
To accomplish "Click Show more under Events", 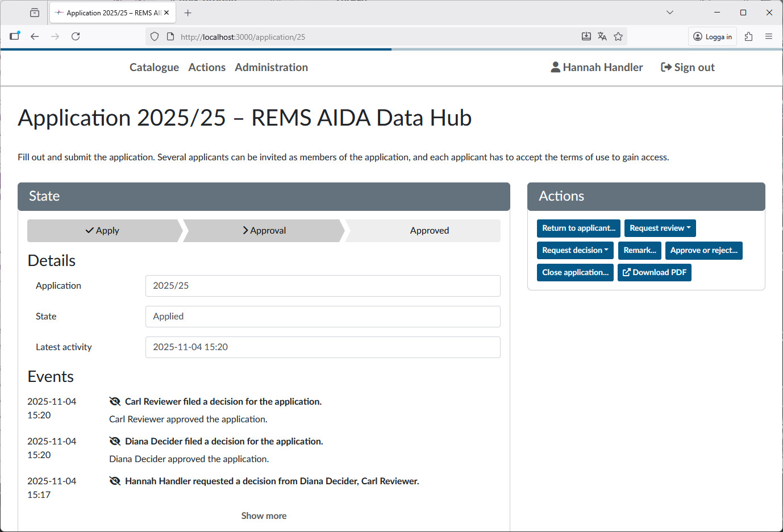I will pos(264,516).
